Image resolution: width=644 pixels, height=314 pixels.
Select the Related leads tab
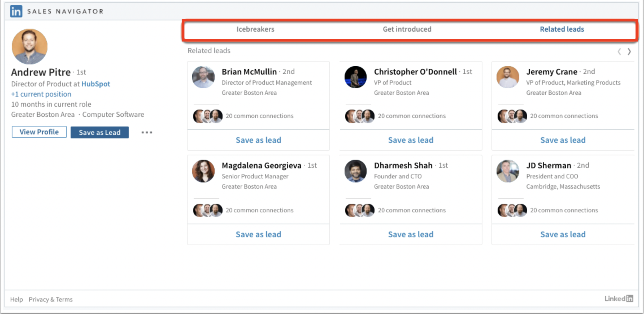(562, 29)
